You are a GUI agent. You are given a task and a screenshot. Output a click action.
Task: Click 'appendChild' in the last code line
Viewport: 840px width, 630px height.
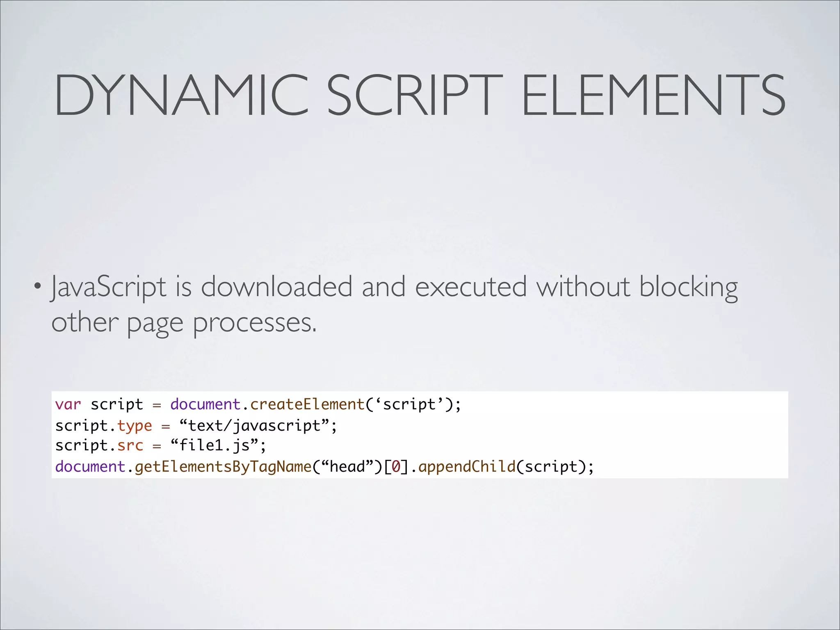tap(466, 467)
